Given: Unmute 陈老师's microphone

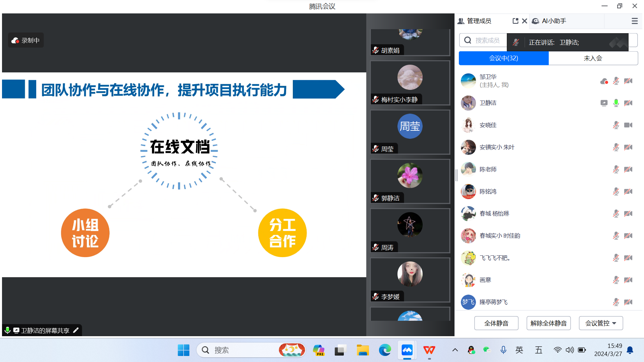Looking at the screenshot, I should (616, 169).
